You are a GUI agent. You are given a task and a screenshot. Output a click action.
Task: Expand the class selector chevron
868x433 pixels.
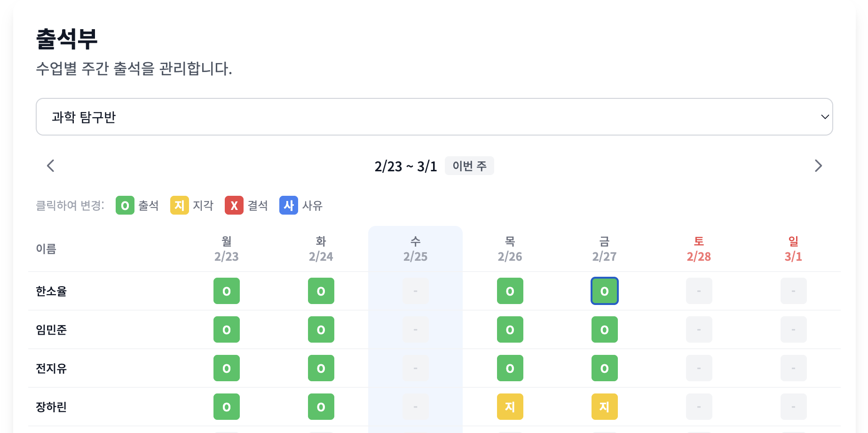(824, 117)
